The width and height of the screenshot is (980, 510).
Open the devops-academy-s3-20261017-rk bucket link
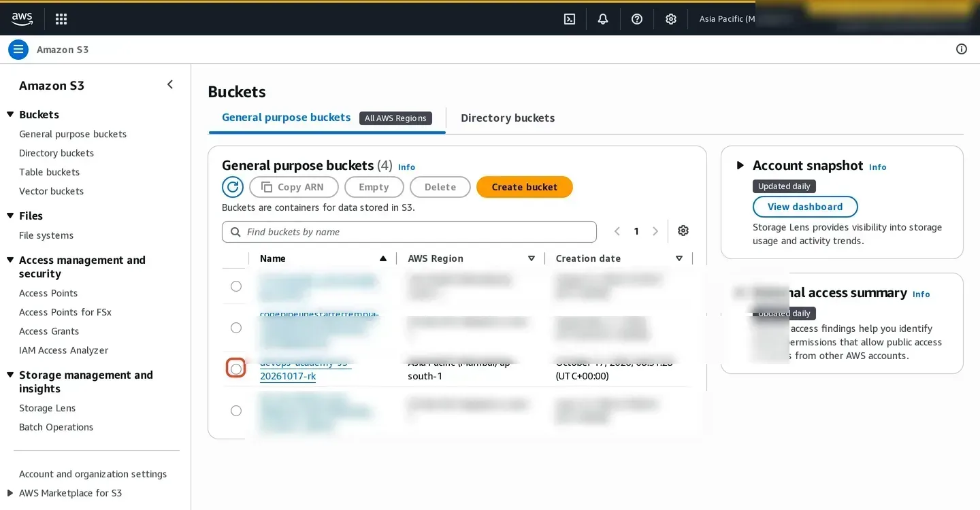tap(306, 369)
